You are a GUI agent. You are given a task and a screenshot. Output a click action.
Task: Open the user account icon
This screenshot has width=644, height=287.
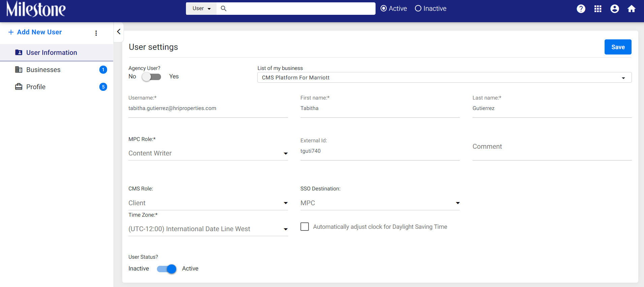(x=615, y=9)
